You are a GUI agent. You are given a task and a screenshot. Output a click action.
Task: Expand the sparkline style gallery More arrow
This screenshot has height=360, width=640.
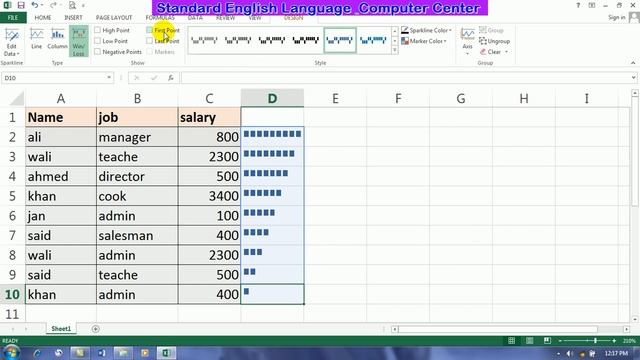395,50
